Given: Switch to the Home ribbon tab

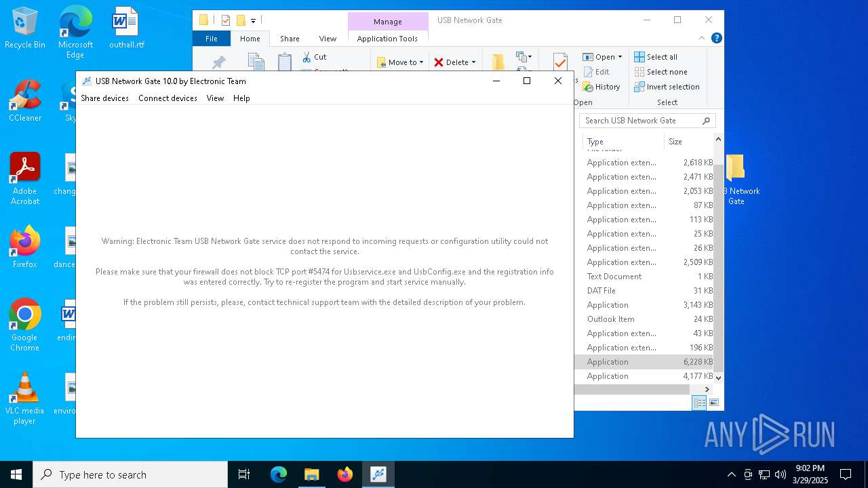Looking at the screenshot, I should pyautogui.click(x=250, y=39).
